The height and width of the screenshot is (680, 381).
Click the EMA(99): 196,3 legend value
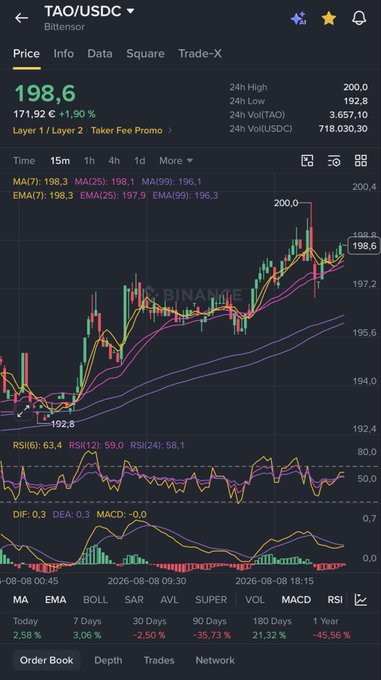click(185, 196)
